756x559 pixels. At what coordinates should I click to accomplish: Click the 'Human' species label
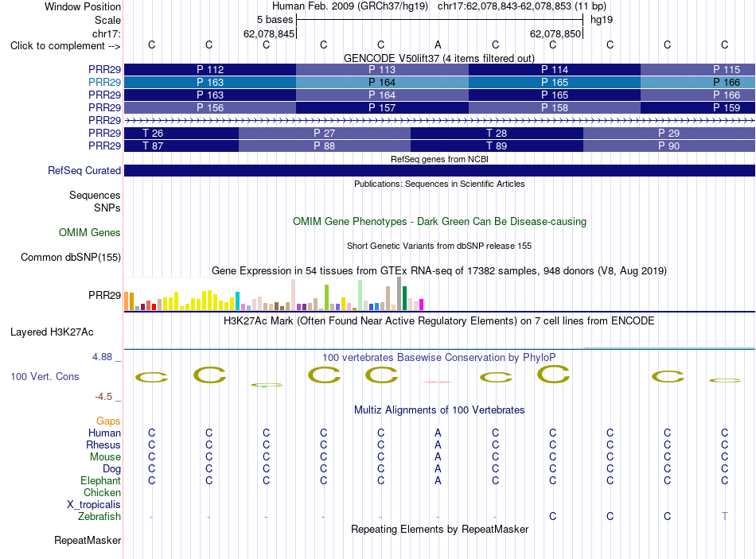tap(104, 433)
